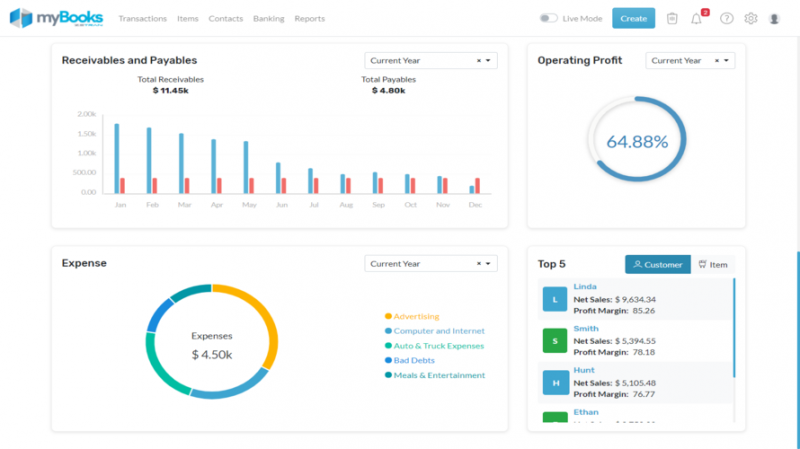Click Smith's green S avatar

[x=554, y=341]
